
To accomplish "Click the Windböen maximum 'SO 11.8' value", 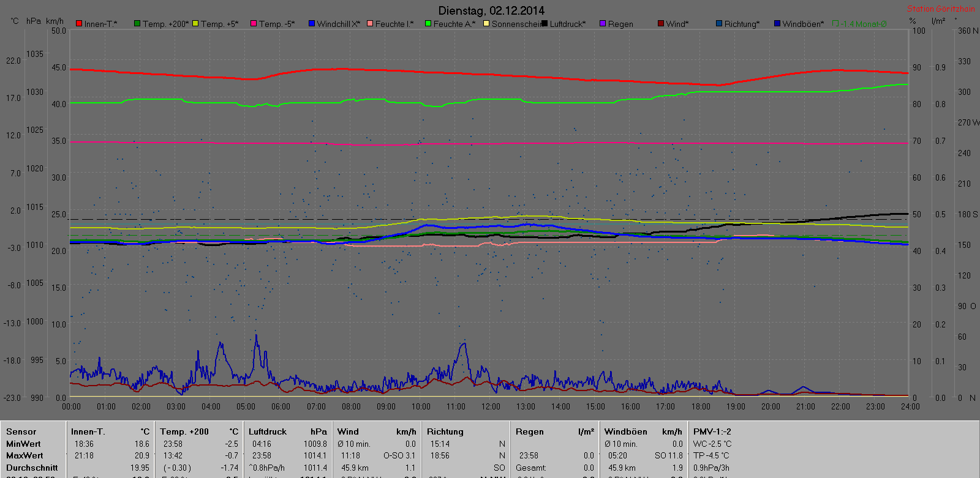I will (x=669, y=455).
